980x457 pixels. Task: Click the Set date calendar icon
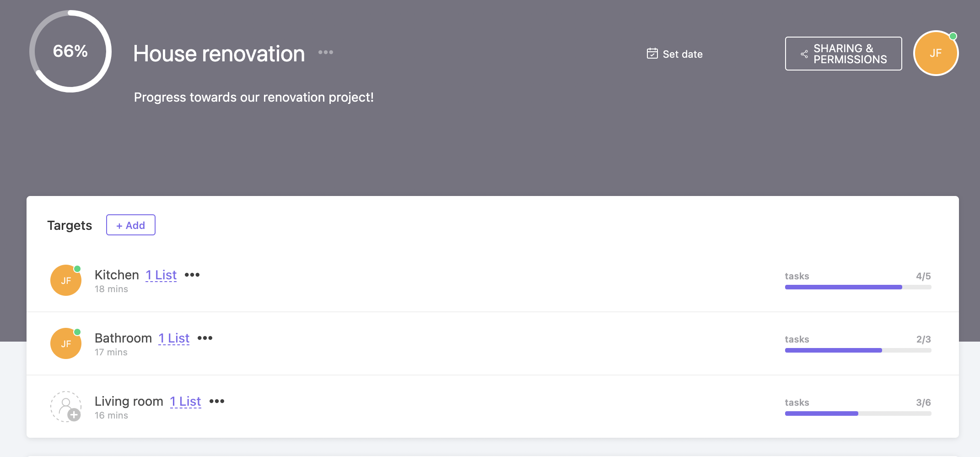pyautogui.click(x=652, y=54)
